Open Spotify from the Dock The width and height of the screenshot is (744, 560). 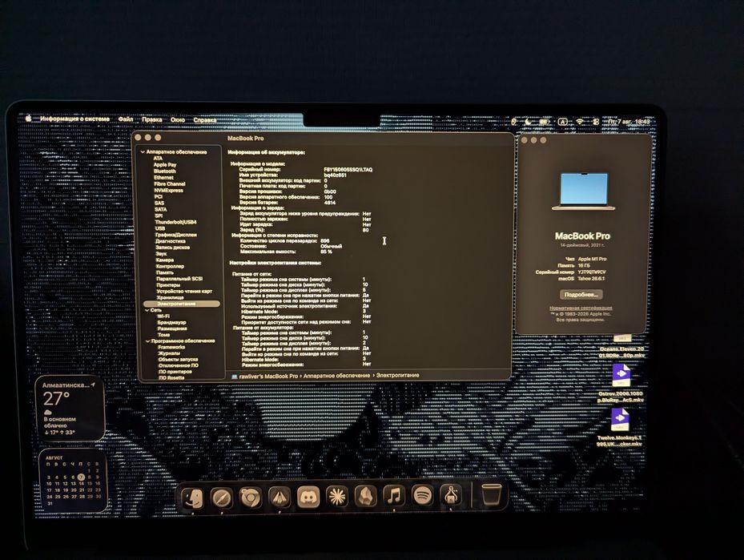pos(422,495)
